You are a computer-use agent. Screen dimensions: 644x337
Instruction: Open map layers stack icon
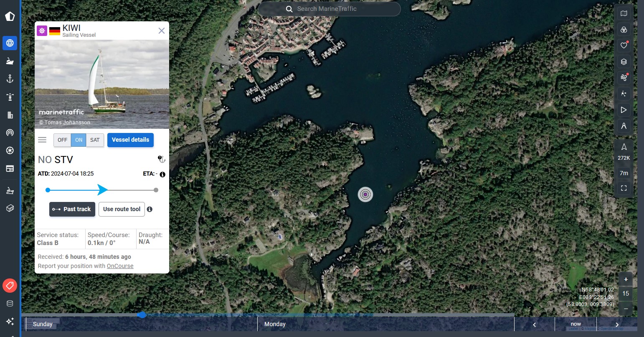coord(624,62)
